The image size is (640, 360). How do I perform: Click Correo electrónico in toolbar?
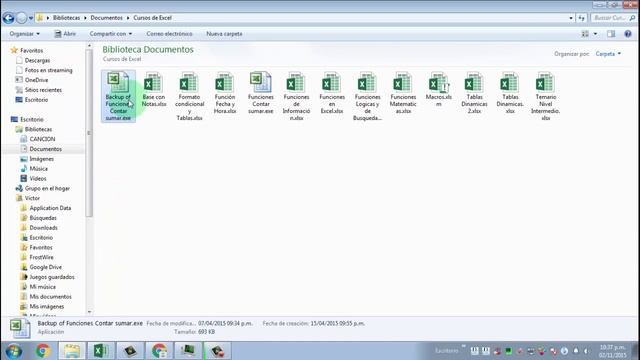[169, 34]
